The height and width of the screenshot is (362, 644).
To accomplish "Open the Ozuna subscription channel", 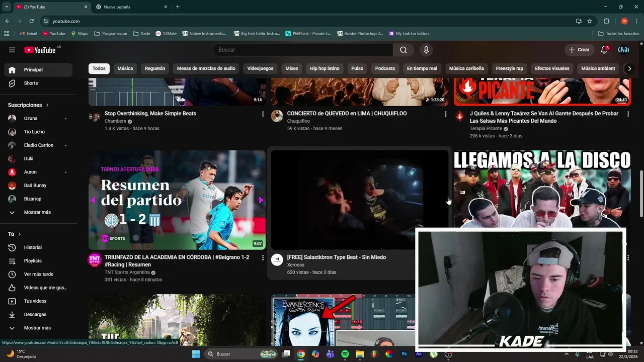I will pos(38,118).
